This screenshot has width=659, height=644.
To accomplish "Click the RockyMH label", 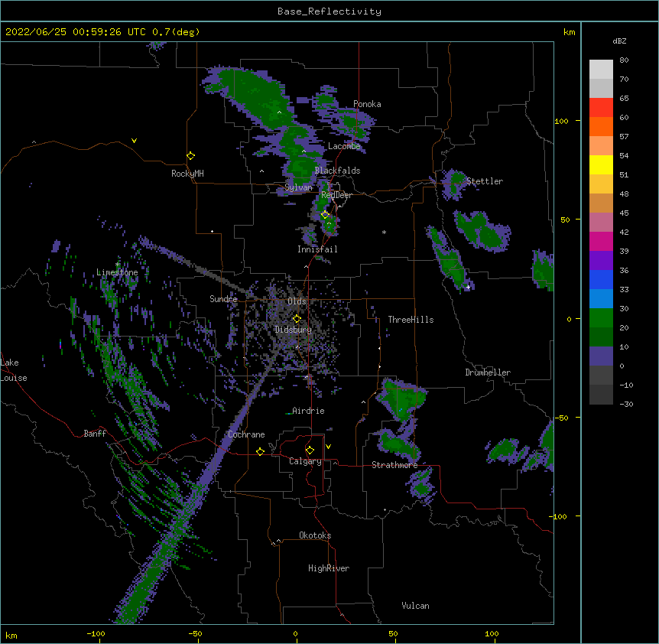I will click(187, 173).
